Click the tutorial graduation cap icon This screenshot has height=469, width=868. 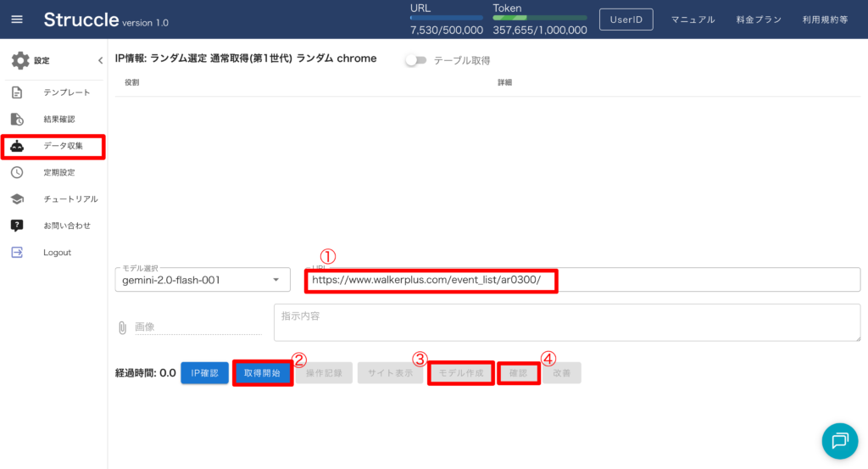[x=17, y=199]
